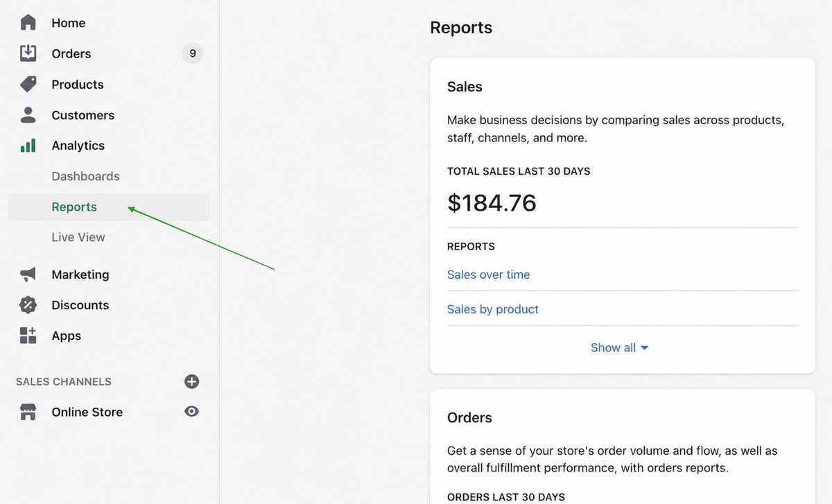Open the Sales by product report

pyautogui.click(x=492, y=309)
